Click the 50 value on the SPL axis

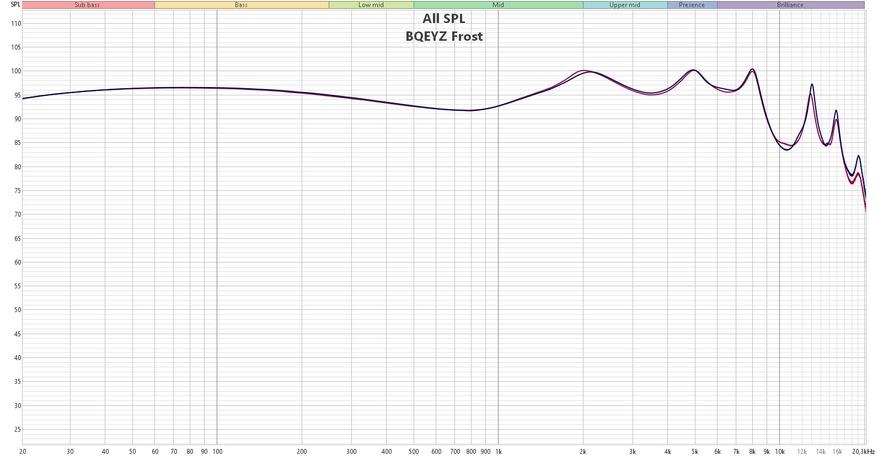pos(17,310)
